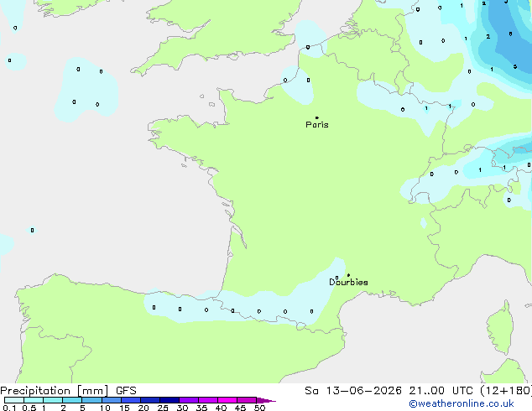Viewport: 532px width, 411px height.
Task: Pick the 25–30 mm dark navy legend swatch
Action: pyautogui.click(x=170, y=400)
